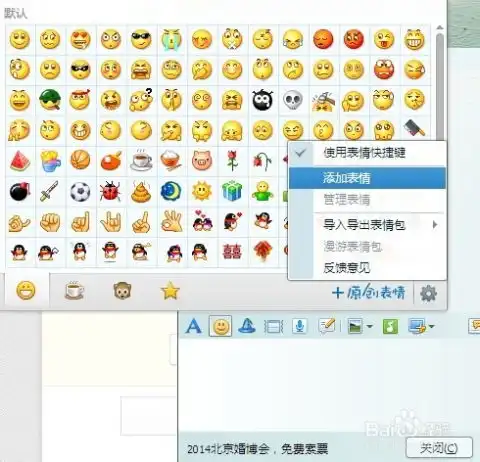This screenshot has height=462, width=480.
Task: Switch to the coffee cup emoji tab
Action: pyautogui.click(x=74, y=290)
